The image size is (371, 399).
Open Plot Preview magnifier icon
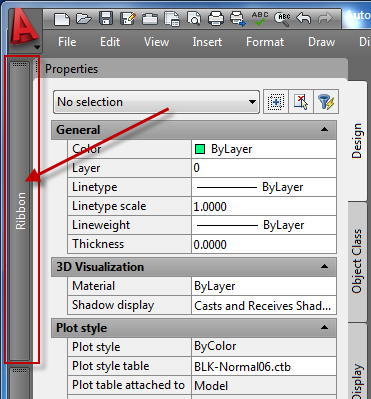194,19
